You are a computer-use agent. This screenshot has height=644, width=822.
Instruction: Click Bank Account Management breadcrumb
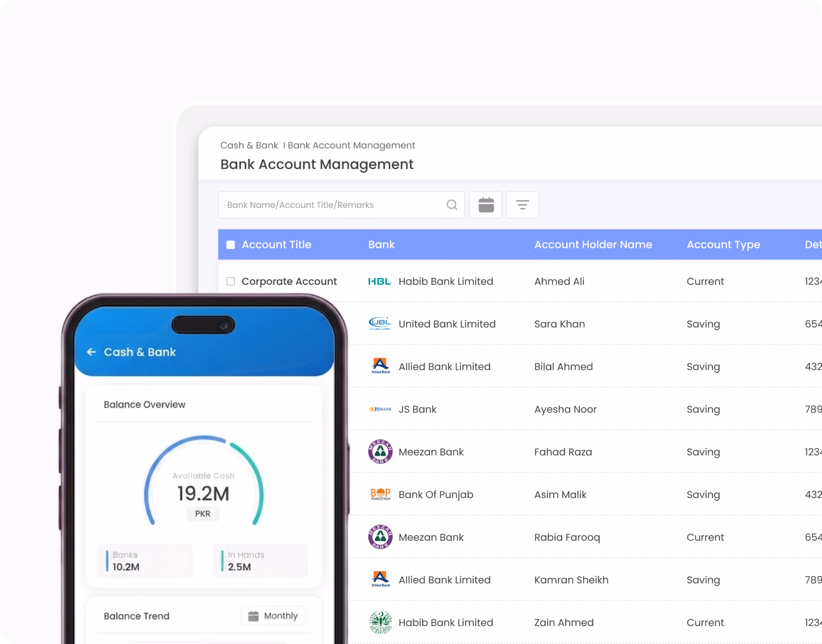(x=351, y=145)
